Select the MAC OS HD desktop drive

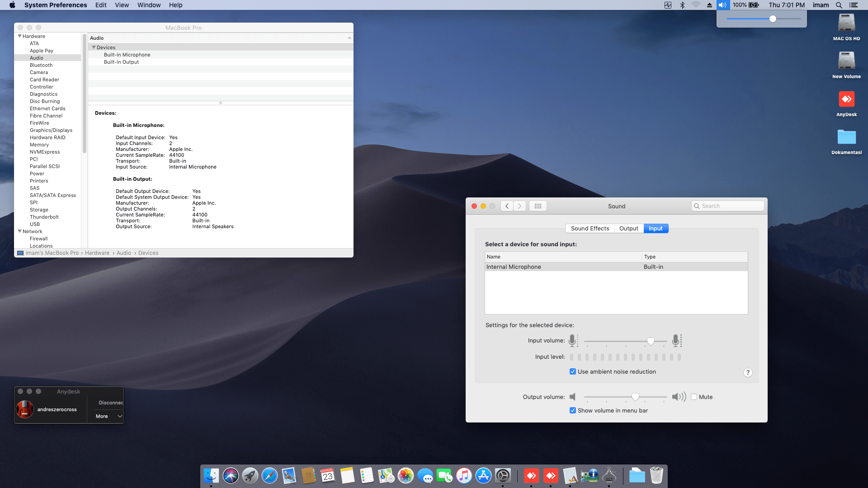(x=846, y=27)
